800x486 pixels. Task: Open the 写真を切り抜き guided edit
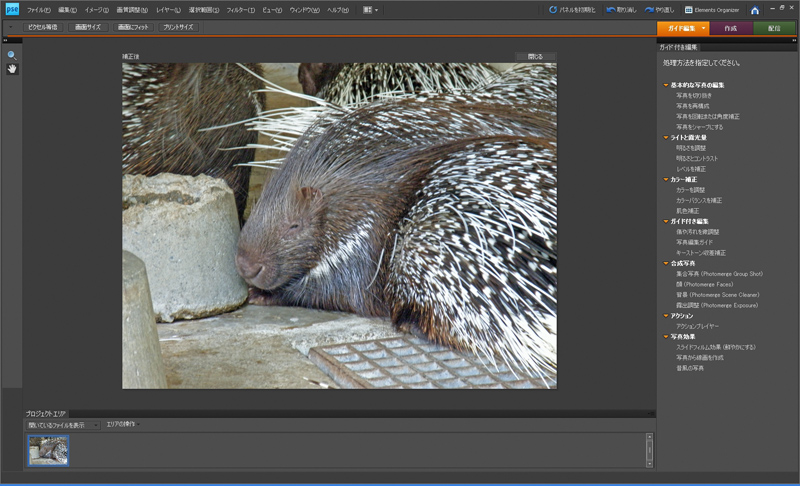692,96
